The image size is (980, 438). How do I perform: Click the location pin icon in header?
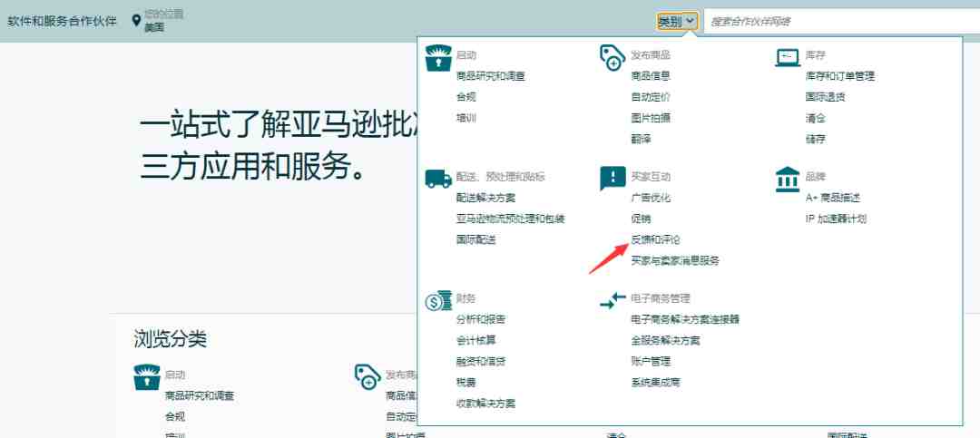tap(136, 21)
